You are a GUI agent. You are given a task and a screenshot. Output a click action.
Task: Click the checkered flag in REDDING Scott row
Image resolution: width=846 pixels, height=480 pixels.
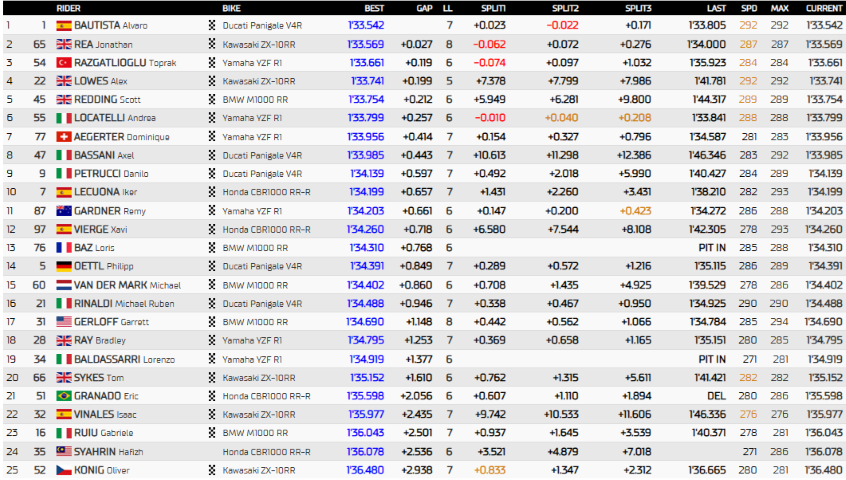click(x=212, y=99)
